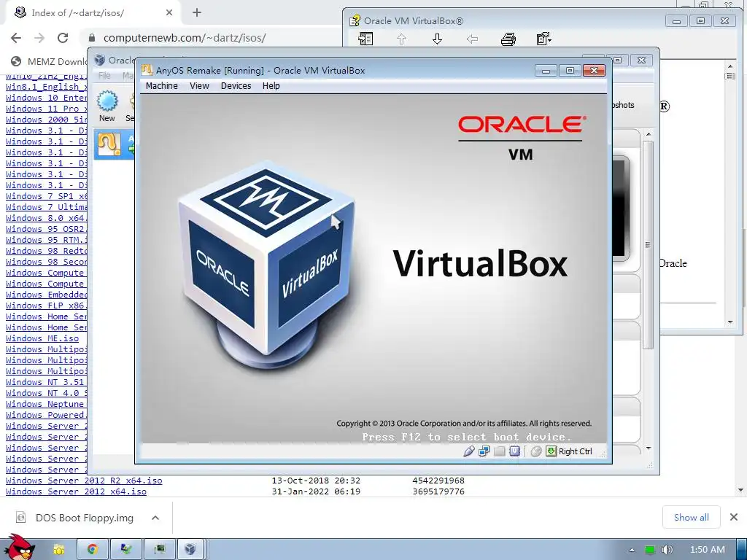Viewport: 747px width, 560px height.
Task: Click the Index of isos tab title
Action: coord(77,13)
